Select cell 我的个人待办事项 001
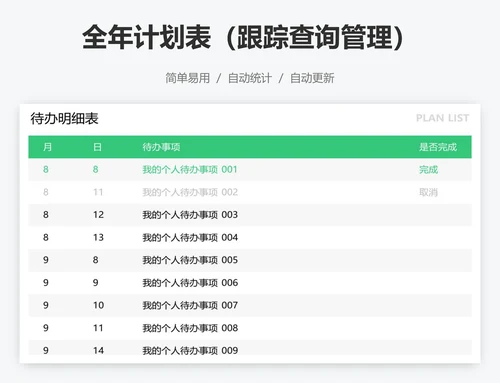This screenshot has width=500, height=383. (190, 169)
